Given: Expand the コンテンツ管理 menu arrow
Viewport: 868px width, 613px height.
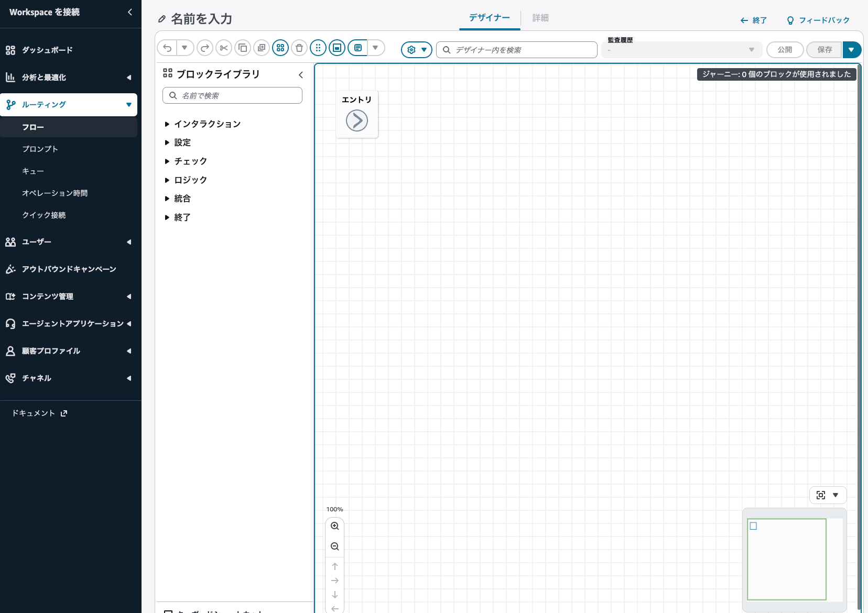Looking at the screenshot, I should pos(129,297).
